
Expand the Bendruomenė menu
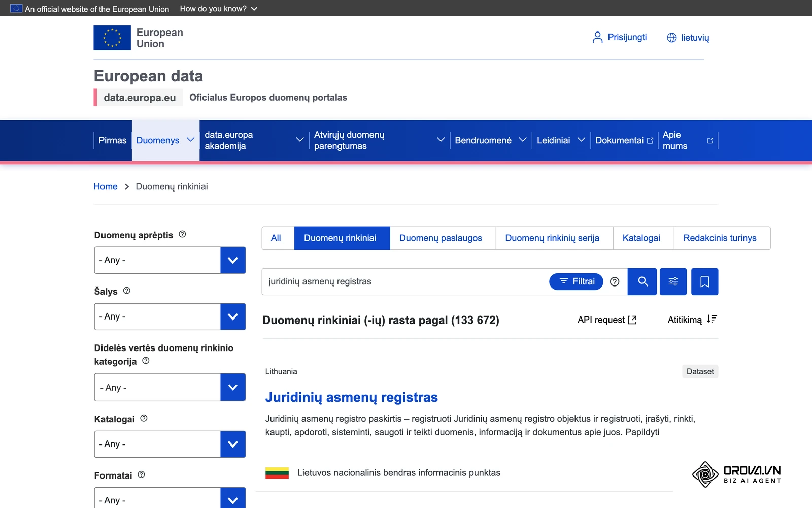click(522, 140)
